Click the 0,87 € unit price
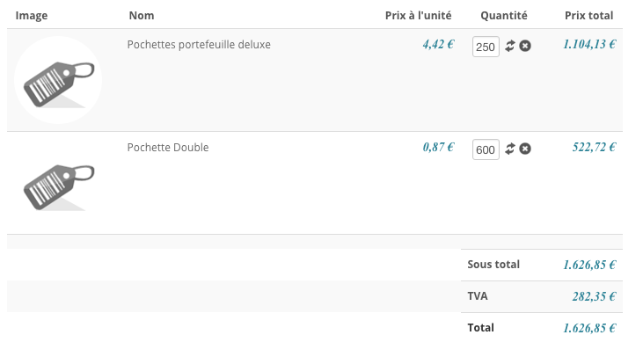Viewport: 643px width, 364px height. [438, 148]
